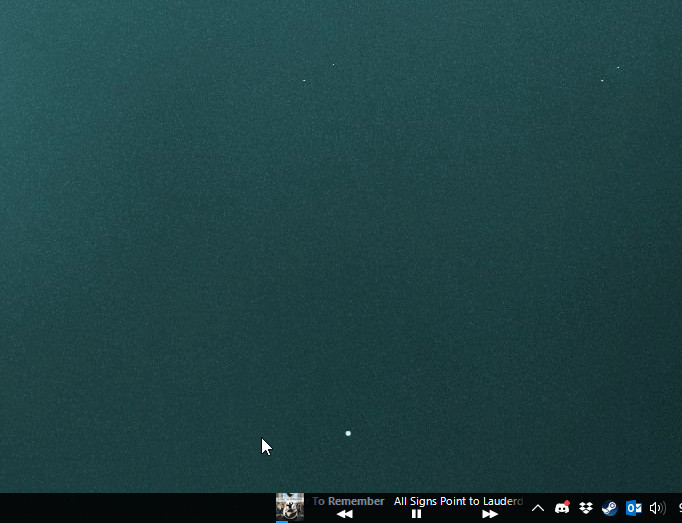Show hidden system tray icons

(x=538, y=508)
